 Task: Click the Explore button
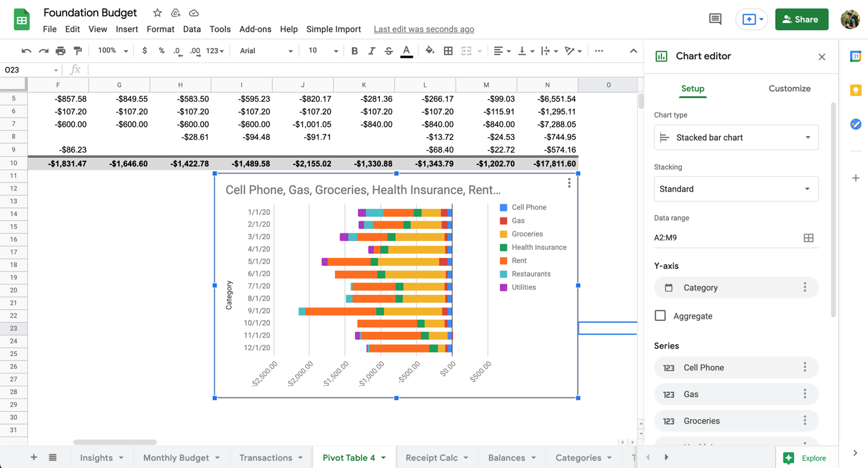coord(806,458)
